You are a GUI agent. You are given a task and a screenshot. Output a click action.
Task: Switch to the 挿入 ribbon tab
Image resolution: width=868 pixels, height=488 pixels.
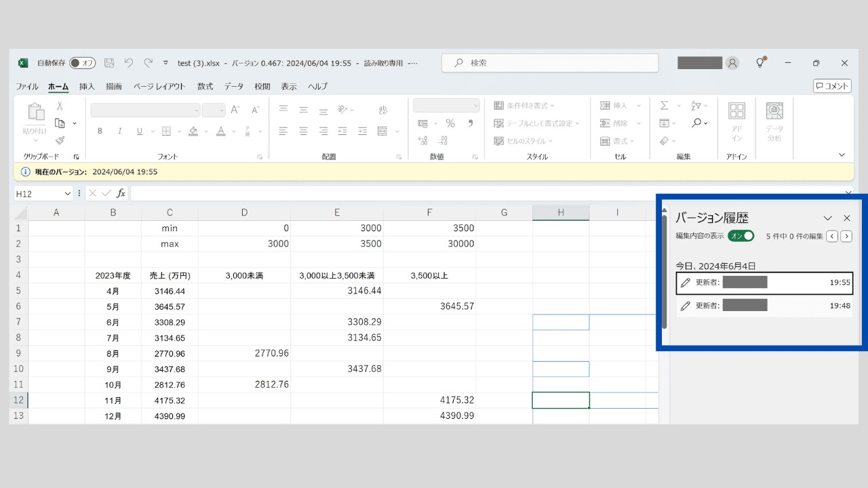tap(87, 87)
